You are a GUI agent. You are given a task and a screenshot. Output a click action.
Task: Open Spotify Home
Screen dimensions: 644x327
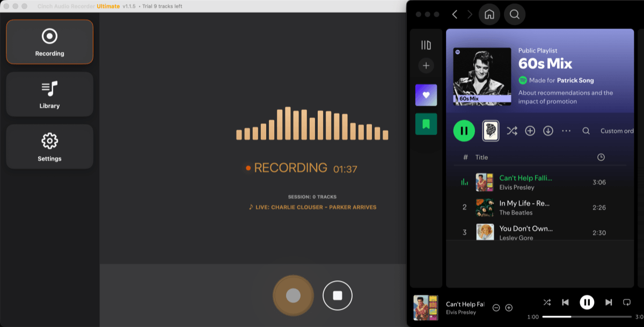(489, 14)
